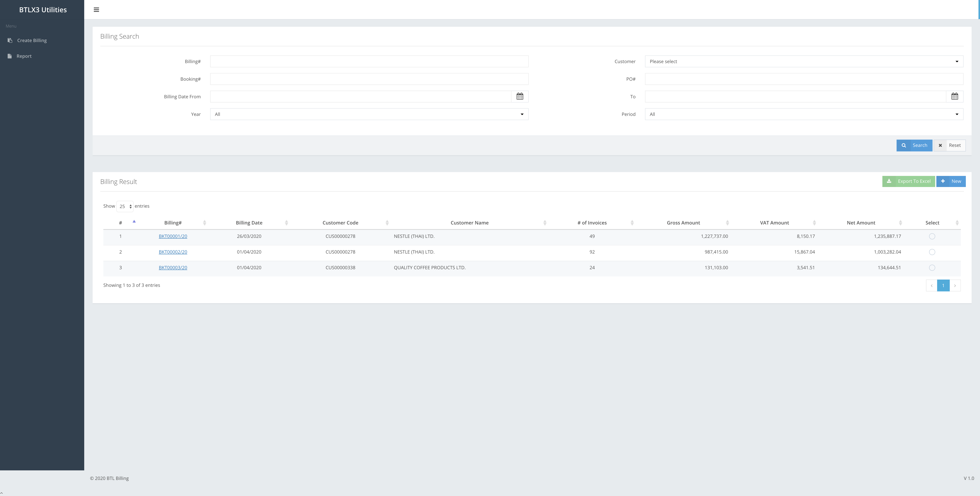Go to next results page arrow

(x=955, y=285)
